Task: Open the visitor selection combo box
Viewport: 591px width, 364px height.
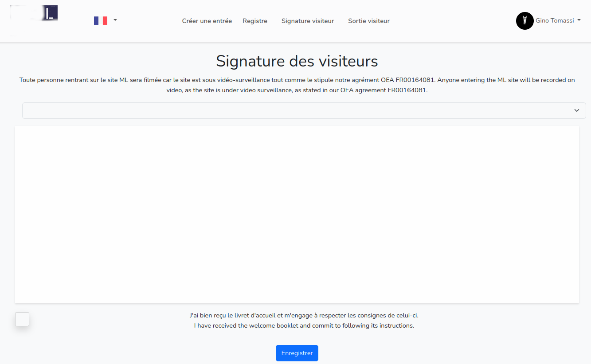Action: point(304,110)
